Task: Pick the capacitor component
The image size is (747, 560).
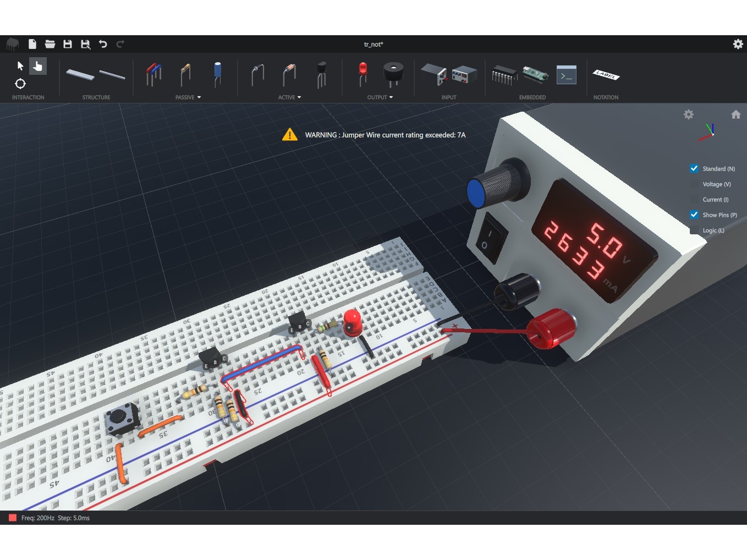Action: (x=218, y=74)
